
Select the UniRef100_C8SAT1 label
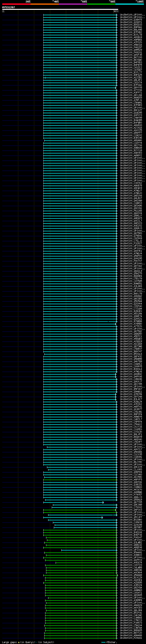(131, 593)
